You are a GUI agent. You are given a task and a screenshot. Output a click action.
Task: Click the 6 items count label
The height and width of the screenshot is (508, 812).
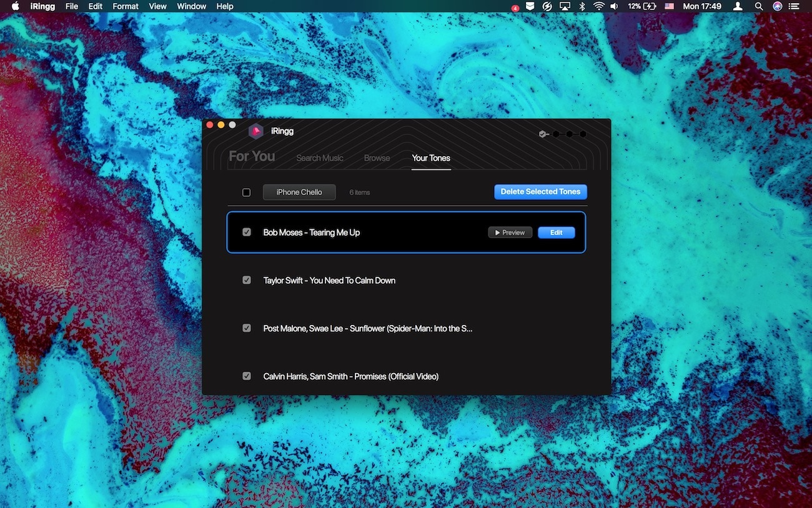pos(360,192)
